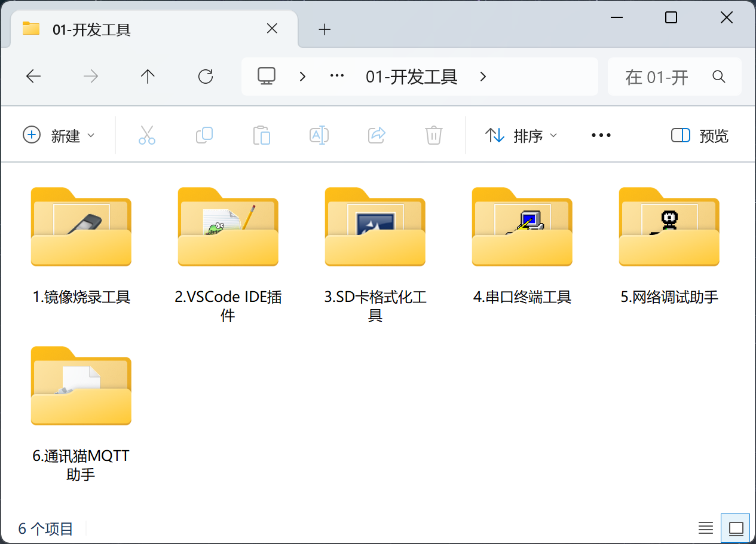Expand chevron after This PC icon

coord(303,77)
